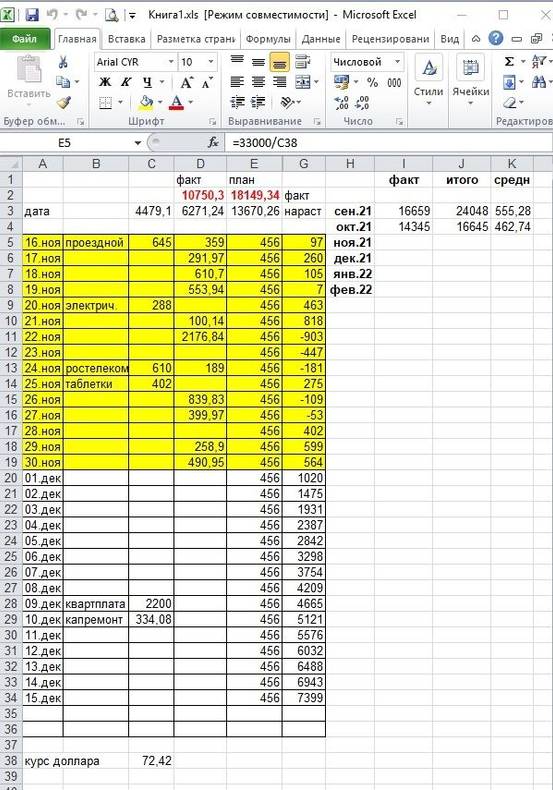Click the Insert Function fx icon
Image resolution: width=553 pixels, height=790 pixels.
214,143
